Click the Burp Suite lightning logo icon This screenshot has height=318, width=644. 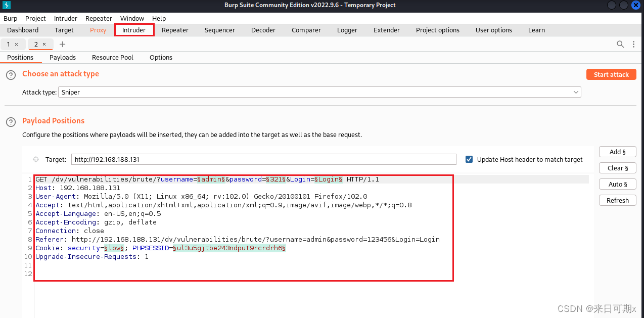pos(7,5)
